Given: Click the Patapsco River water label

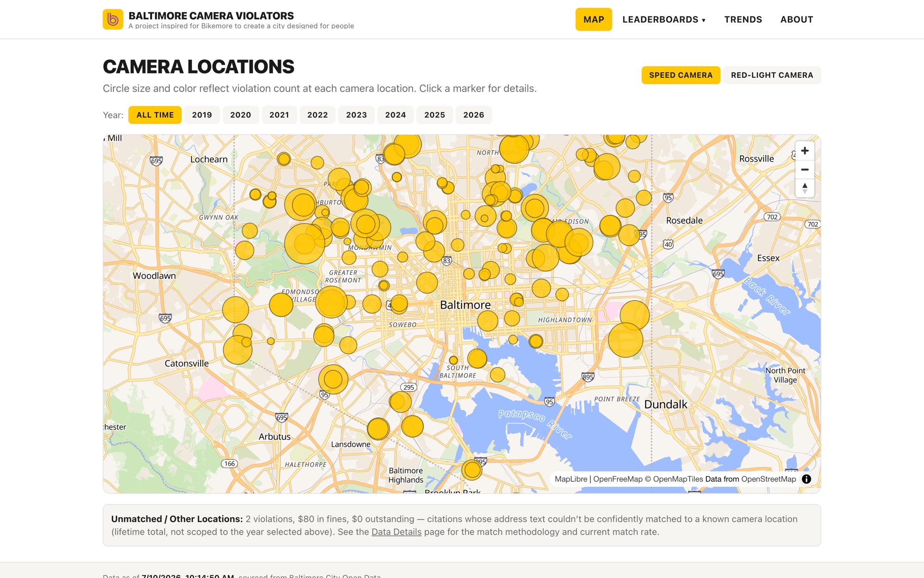Looking at the screenshot, I should coord(535,424).
